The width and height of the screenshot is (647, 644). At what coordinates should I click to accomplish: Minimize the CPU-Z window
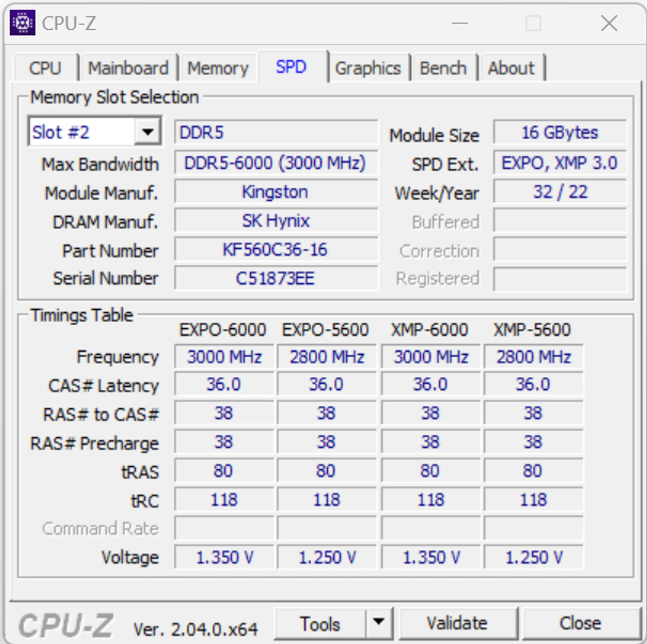(x=460, y=23)
